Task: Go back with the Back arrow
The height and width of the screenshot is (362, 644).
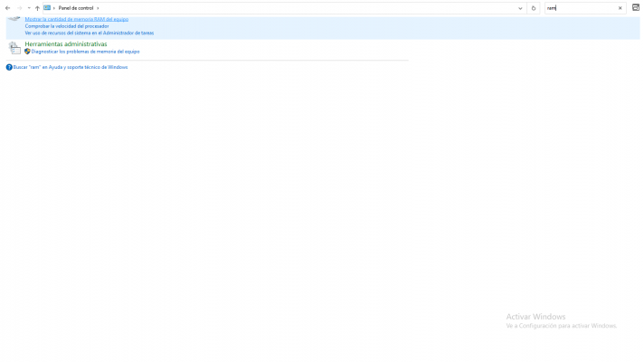Action: coord(7,8)
